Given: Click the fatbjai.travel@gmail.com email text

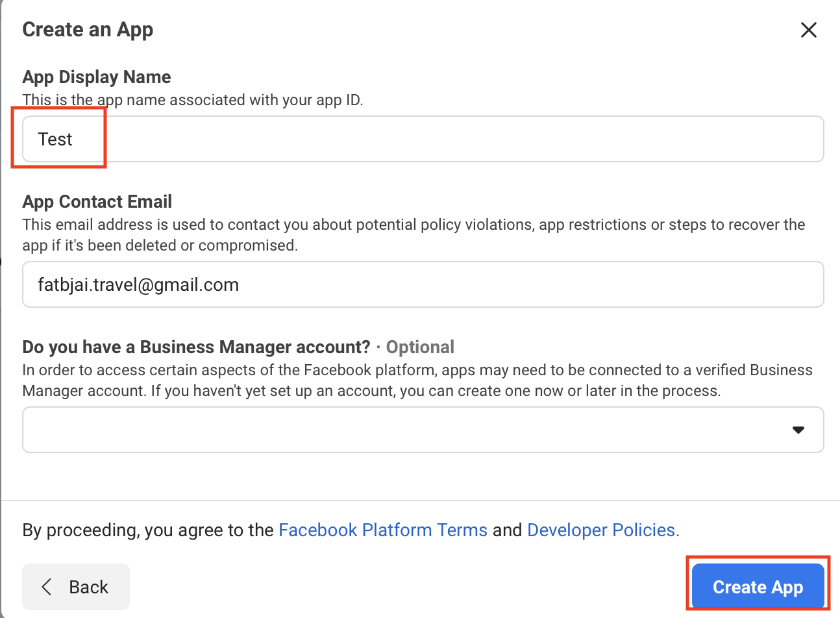Looking at the screenshot, I should (x=138, y=284).
